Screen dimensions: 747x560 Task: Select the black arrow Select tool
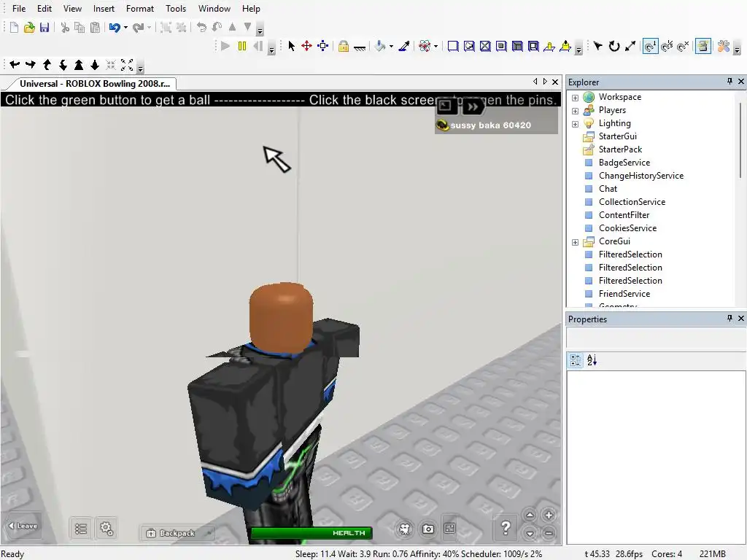[292, 46]
